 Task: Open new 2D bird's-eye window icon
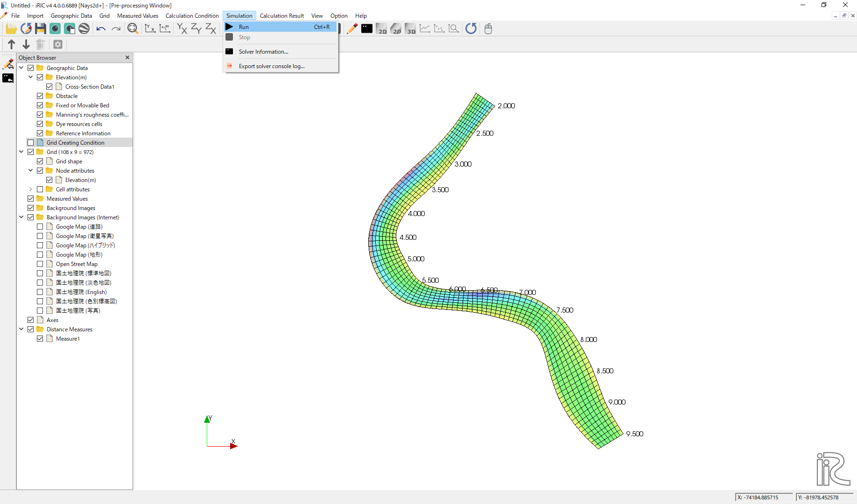pos(396,29)
